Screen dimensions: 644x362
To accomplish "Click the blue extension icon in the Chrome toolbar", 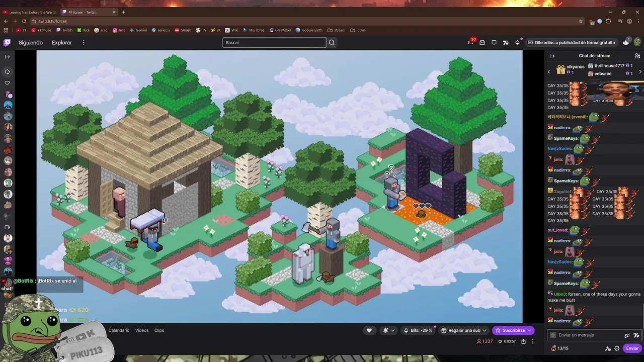I will pos(599,21).
